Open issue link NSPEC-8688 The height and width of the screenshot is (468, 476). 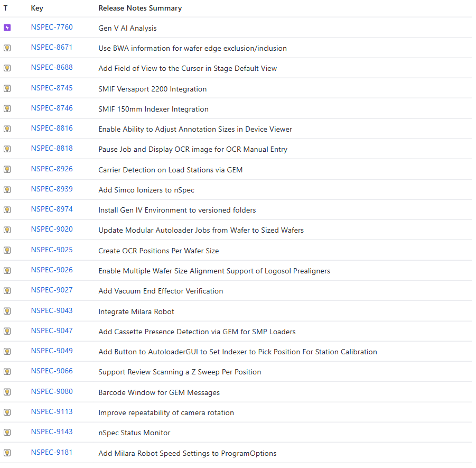pos(52,68)
